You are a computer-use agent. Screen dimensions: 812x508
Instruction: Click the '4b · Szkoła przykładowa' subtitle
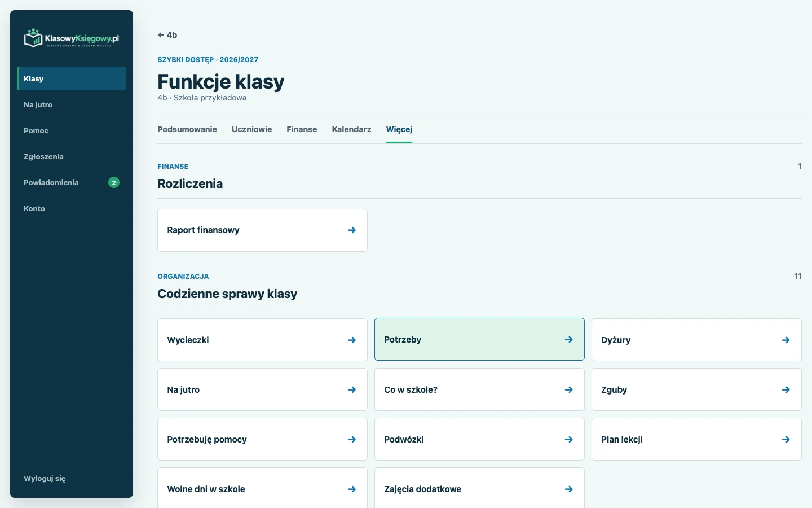[202, 98]
